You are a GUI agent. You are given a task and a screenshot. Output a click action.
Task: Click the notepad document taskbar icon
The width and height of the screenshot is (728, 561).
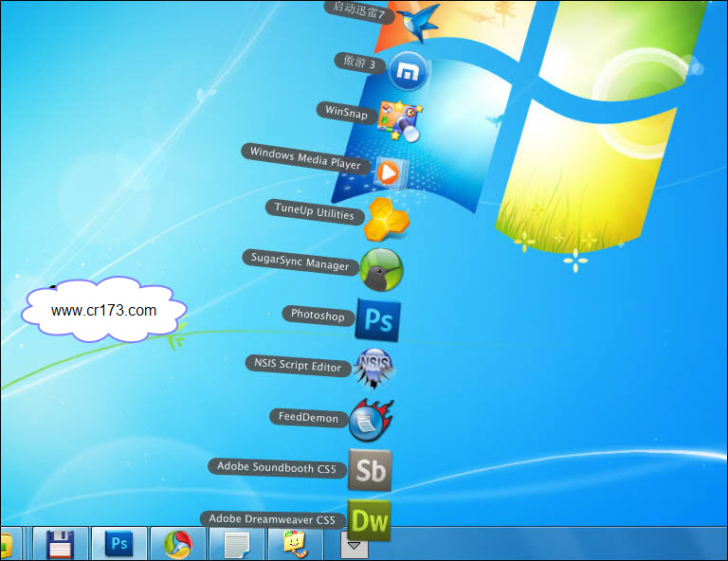click(x=236, y=544)
